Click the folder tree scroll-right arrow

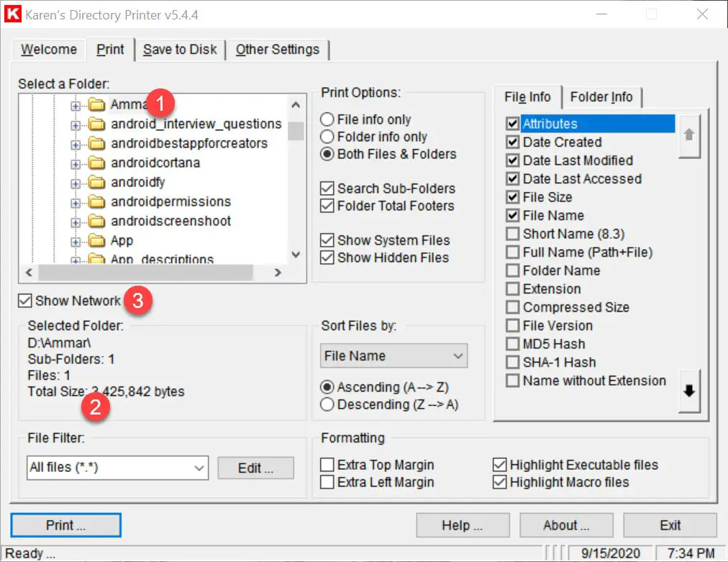(278, 273)
